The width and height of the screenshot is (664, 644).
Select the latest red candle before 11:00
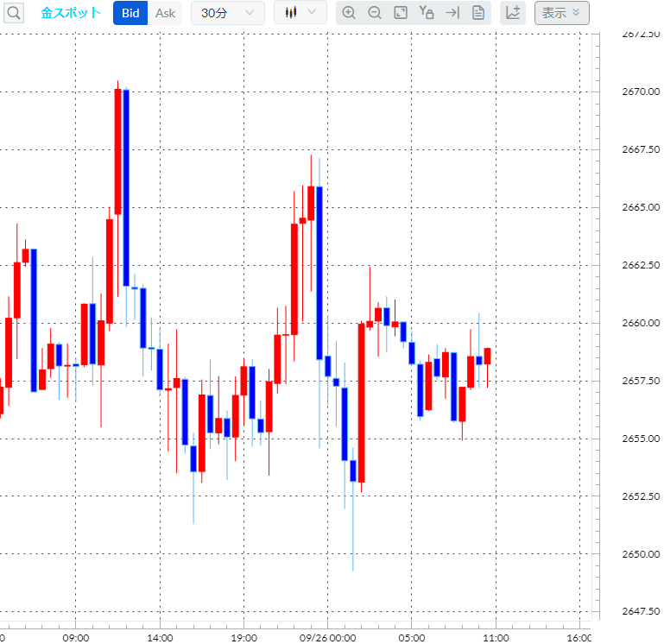point(487,356)
